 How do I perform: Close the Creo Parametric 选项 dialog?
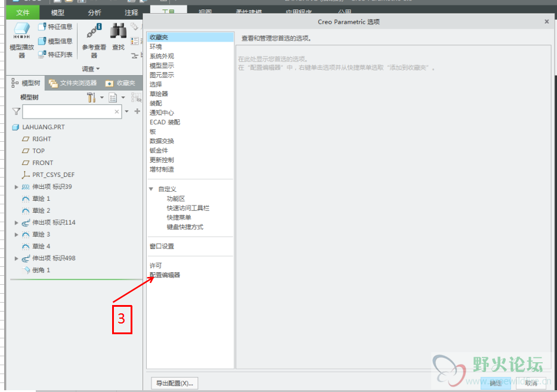(547, 21)
